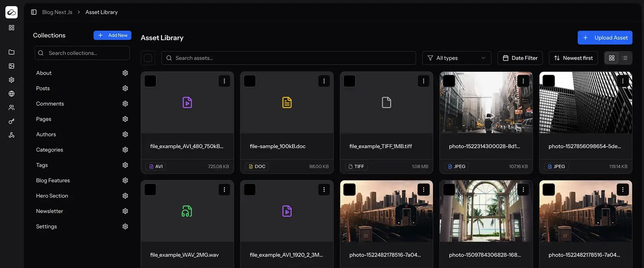This screenshot has height=268, width=644.
Task: Select the file-sample_100kB.doc asset checkbox
Action: (250, 81)
